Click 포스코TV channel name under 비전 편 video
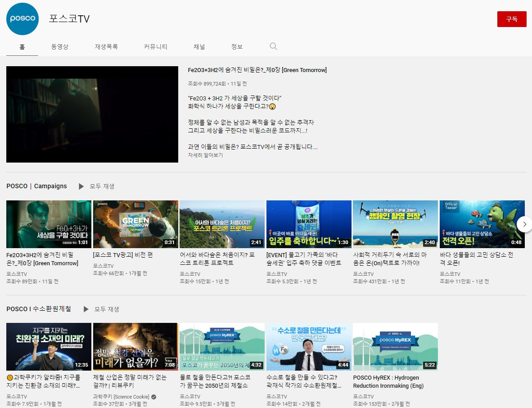532x408 pixels. [x=103, y=266]
